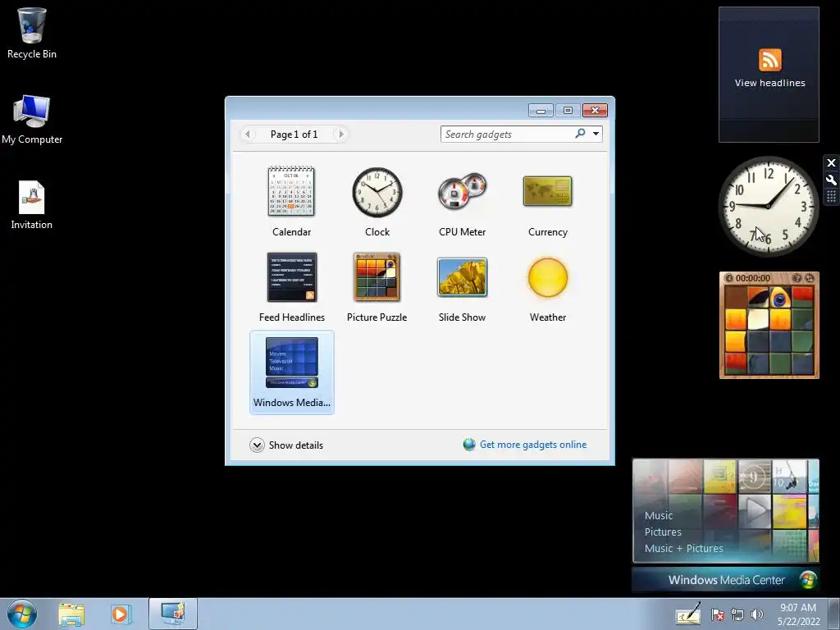Open the search gadgets dropdown arrow

click(x=596, y=134)
